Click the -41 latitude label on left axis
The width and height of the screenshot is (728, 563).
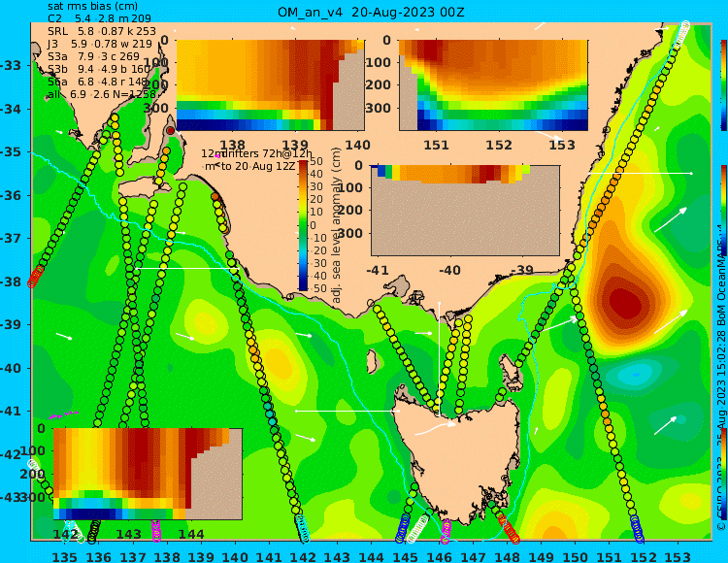11,412
